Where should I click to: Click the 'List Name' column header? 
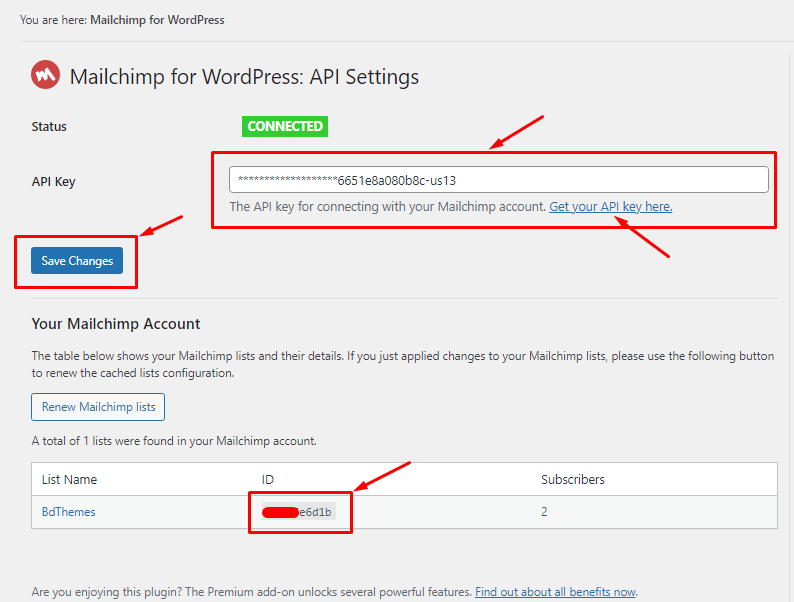pos(69,479)
